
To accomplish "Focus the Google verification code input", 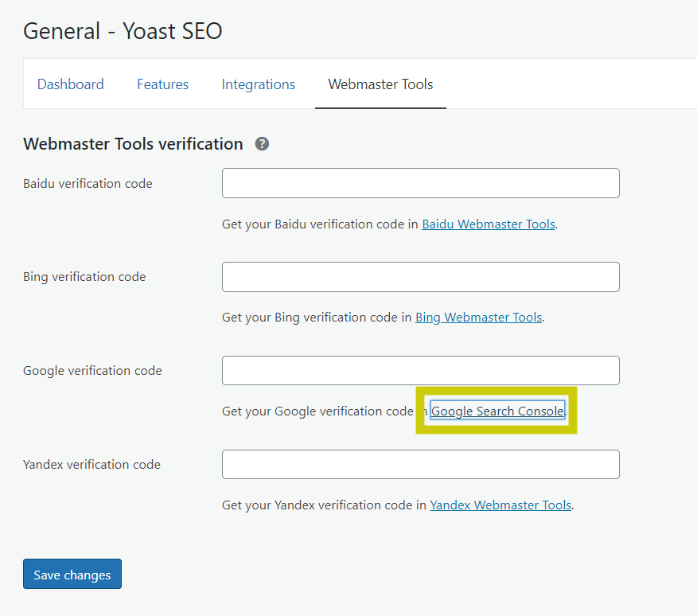I will pos(421,370).
